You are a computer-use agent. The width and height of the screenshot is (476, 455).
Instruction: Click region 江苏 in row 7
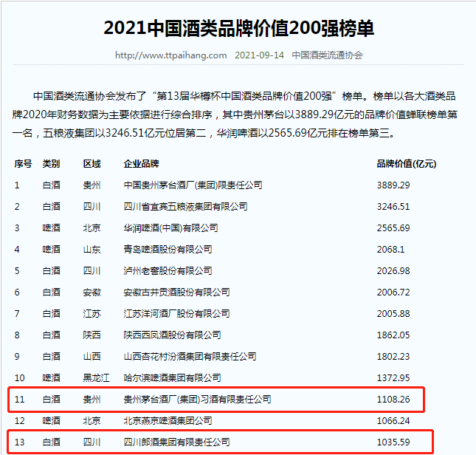click(92, 313)
